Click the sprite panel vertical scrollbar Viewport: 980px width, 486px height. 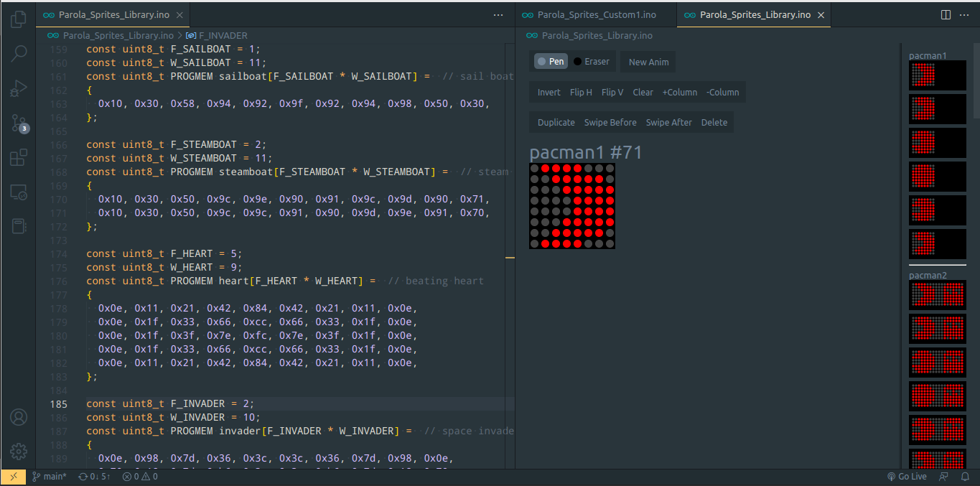pyautogui.click(x=976, y=79)
